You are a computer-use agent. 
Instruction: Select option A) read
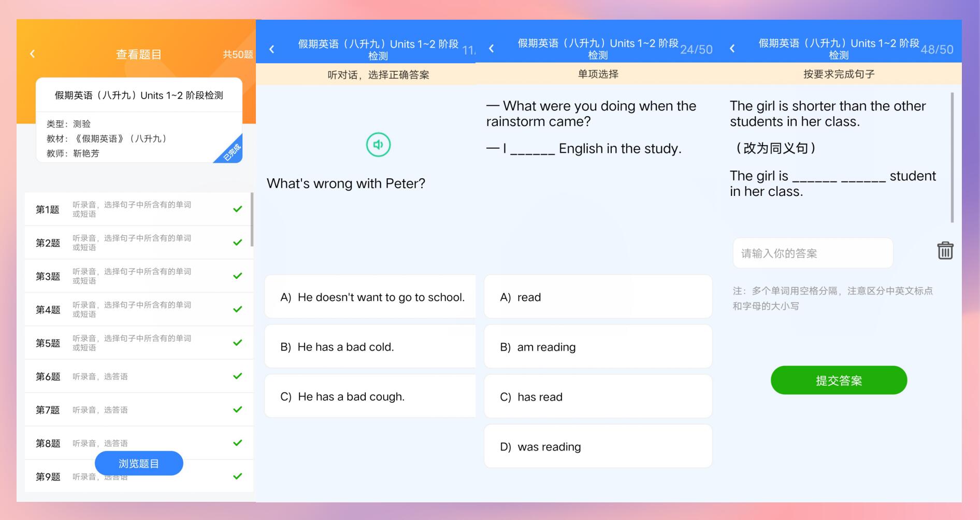tap(598, 297)
